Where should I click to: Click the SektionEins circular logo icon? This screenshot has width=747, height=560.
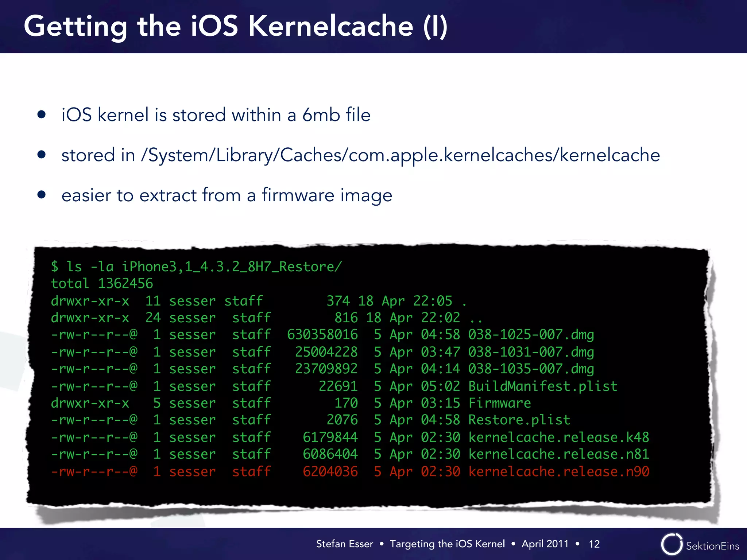click(x=671, y=544)
